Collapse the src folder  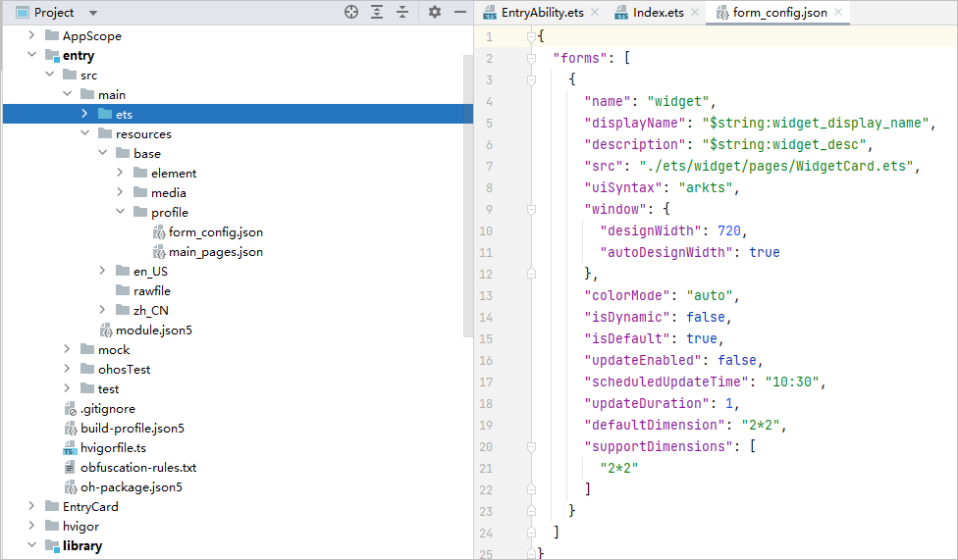click(x=49, y=75)
